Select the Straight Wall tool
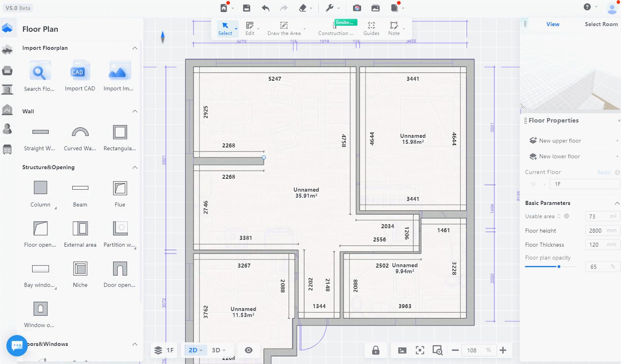 point(40,132)
